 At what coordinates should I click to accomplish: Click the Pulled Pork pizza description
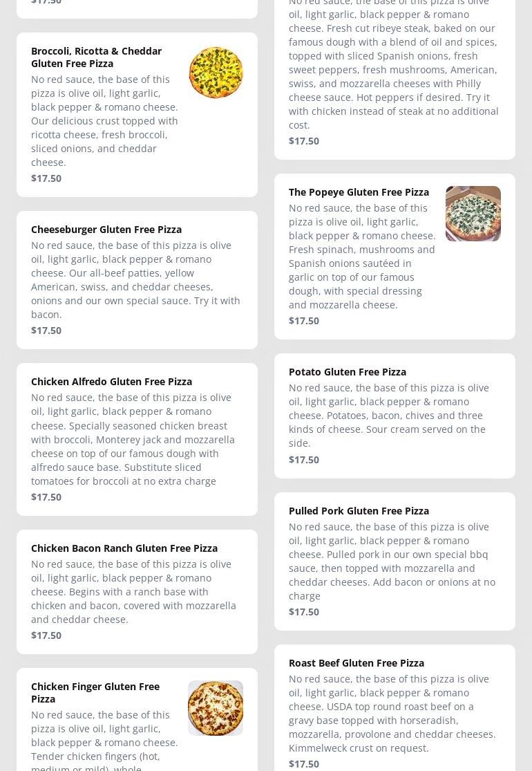(x=392, y=561)
